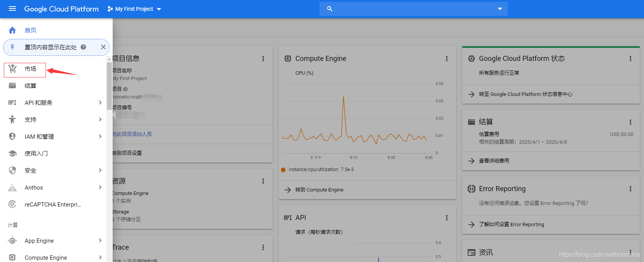
Task: Click the Compute Engine chip icon in sidebar
Action: pos(12,257)
